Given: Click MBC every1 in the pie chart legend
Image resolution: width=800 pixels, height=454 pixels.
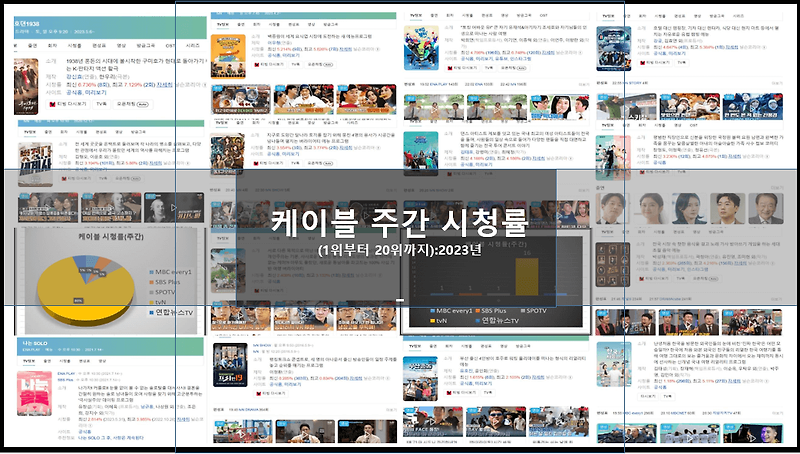Looking at the screenshot, I should (x=170, y=272).
